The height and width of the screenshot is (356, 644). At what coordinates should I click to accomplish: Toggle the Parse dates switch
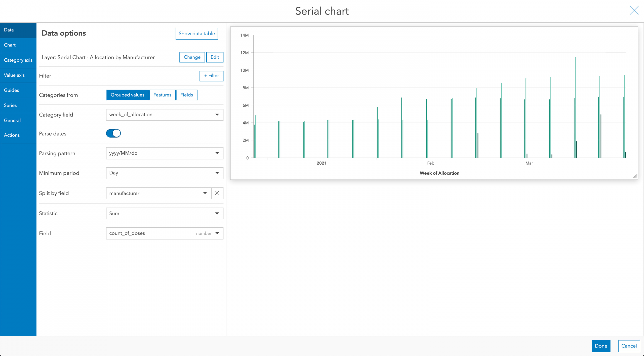[x=113, y=133]
